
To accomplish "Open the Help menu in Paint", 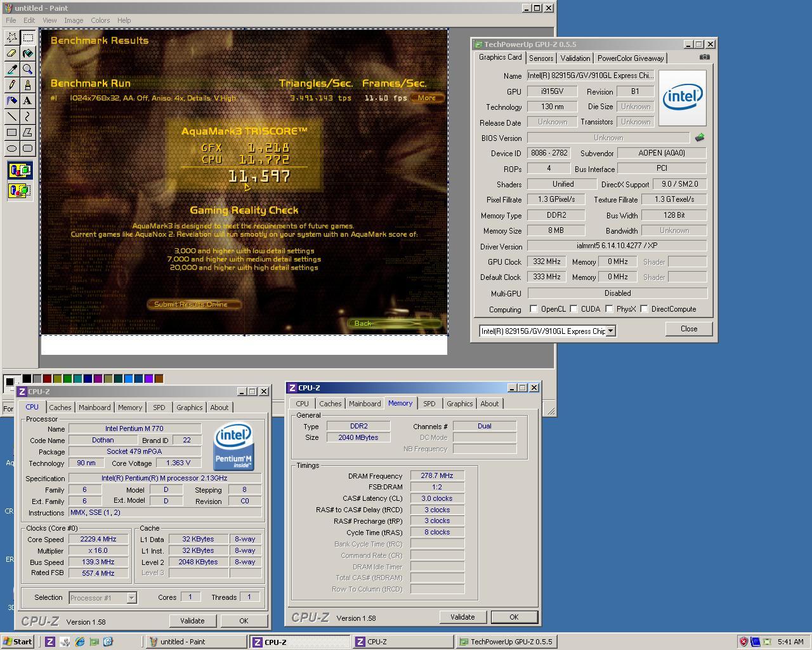I will pos(124,20).
